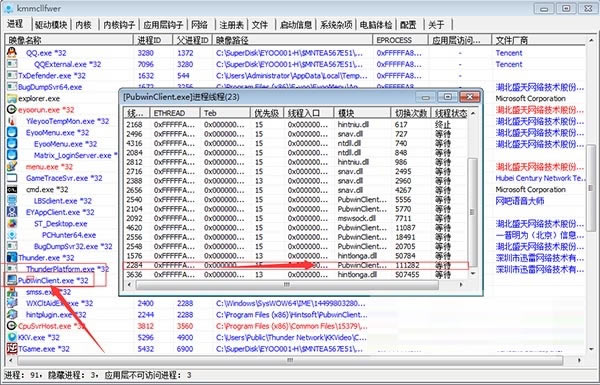Select the smss.exe process row

pos(49,292)
